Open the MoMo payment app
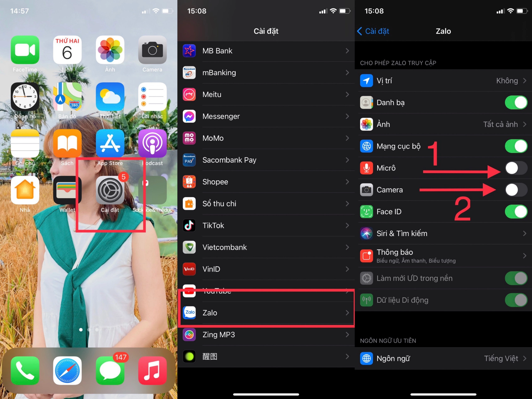The image size is (532, 399). 266,138
